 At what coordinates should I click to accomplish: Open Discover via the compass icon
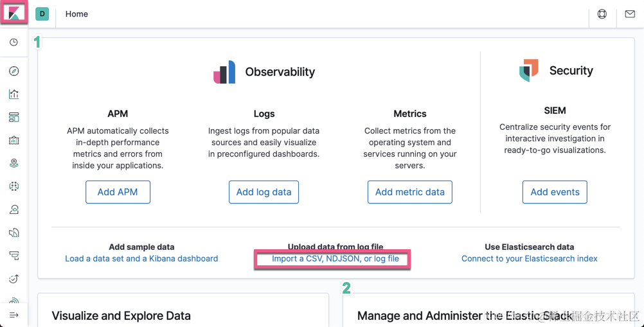(13, 71)
